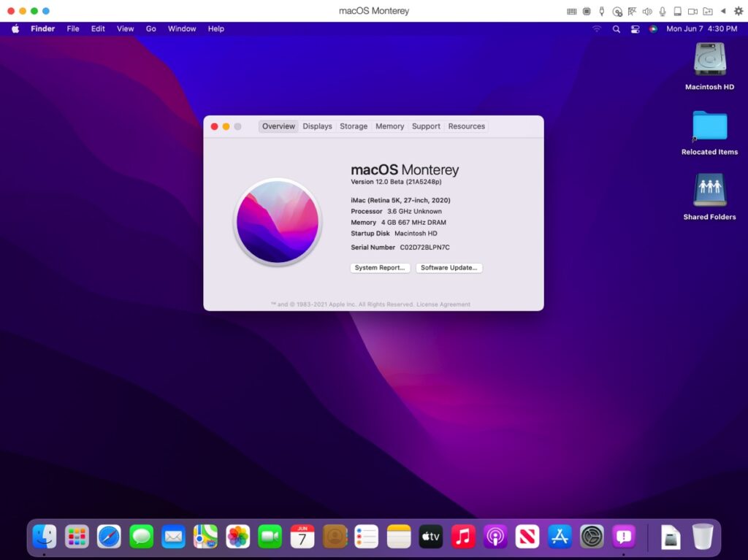Open Calendar from the Dock

click(x=302, y=537)
